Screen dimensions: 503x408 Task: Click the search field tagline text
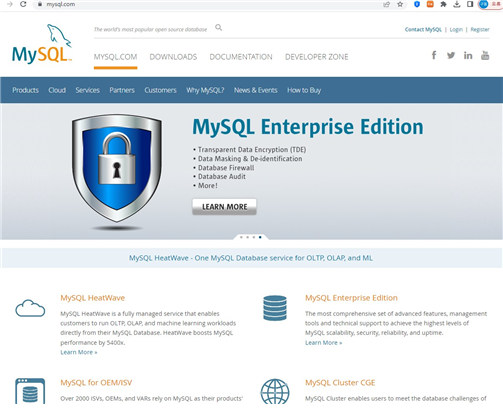(x=150, y=30)
